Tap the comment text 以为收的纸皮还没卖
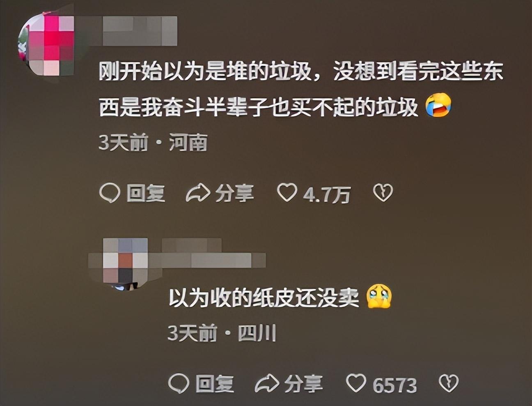The height and width of the screenshot is (406, 532). tap(264, 297)
